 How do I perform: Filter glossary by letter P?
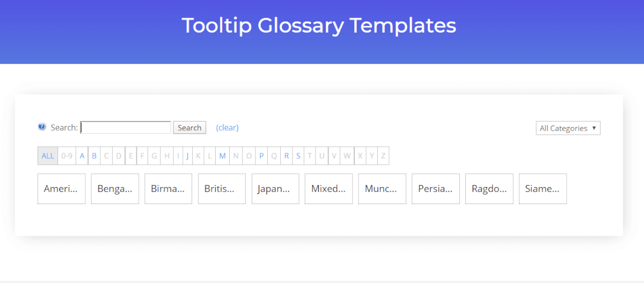261,156
